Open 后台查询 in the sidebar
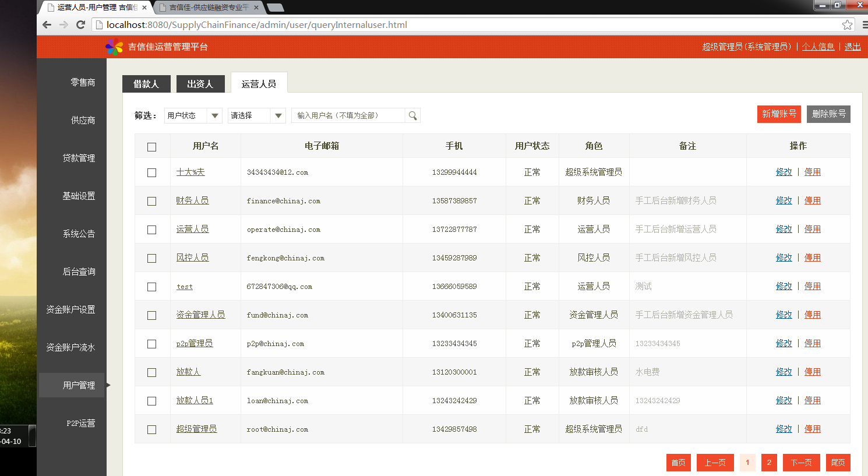 [79, 272]
